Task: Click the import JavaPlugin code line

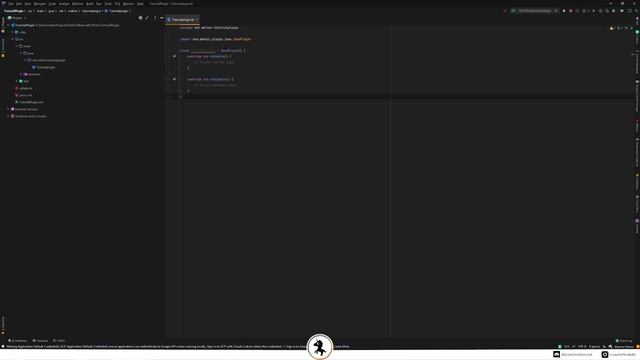Action: tap(216, 39)
